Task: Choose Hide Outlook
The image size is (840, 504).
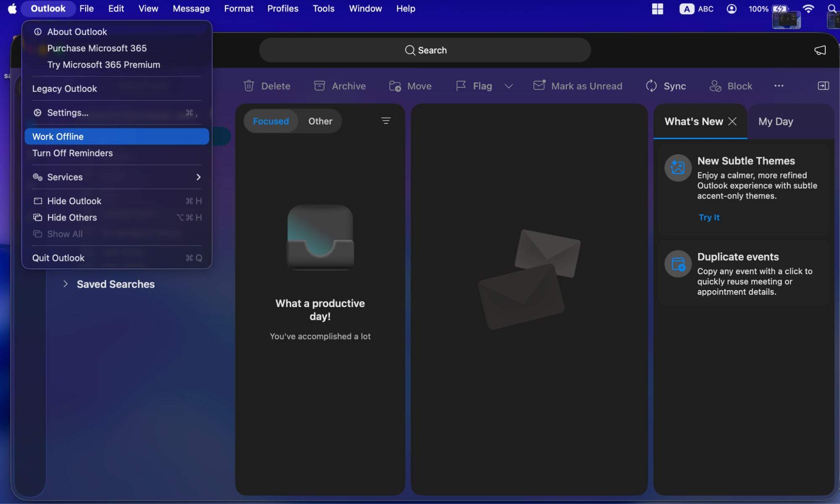Action: [117, 201]
